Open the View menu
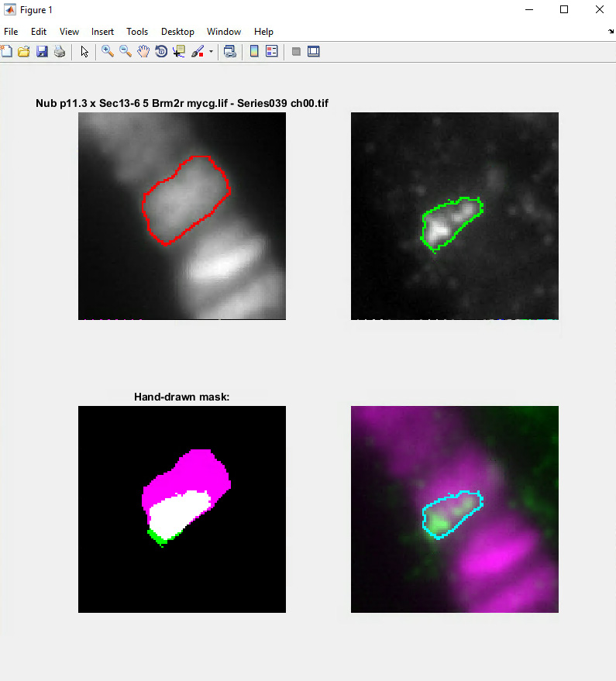The width and height of the screenshot is (616, 681). 69,32
